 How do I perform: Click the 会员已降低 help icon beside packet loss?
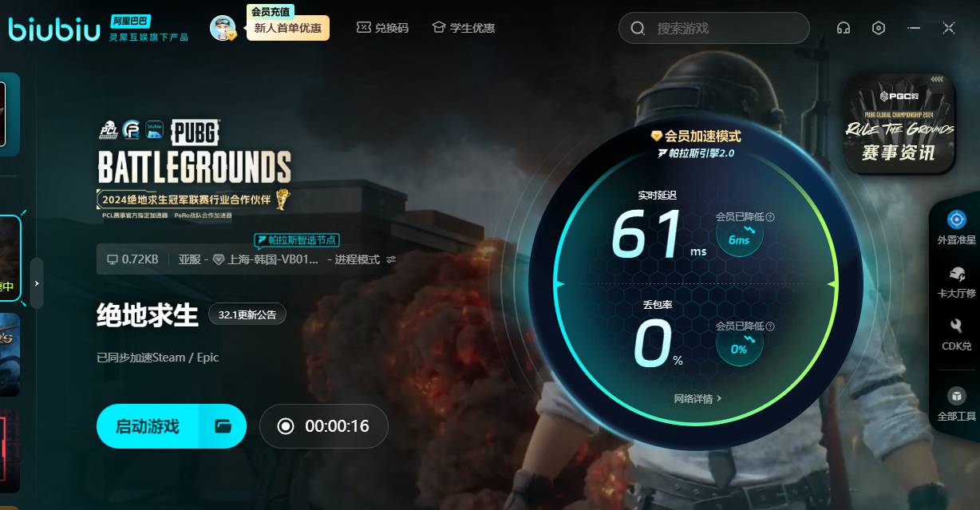[x=770, y=326]
